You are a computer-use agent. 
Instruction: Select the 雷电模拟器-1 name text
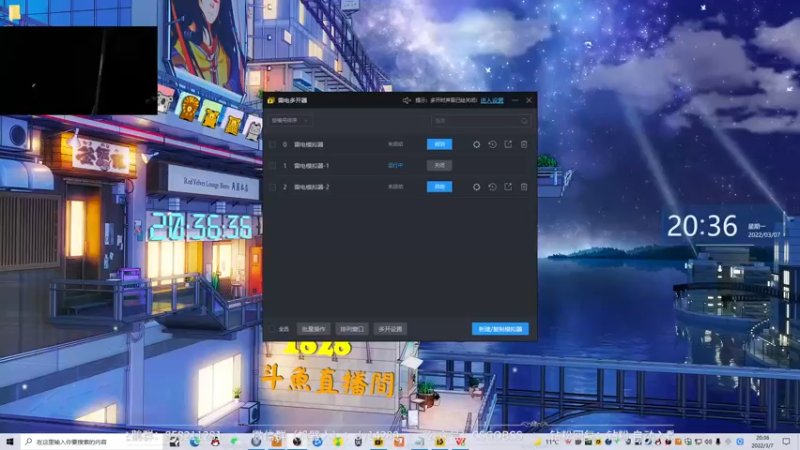pos(311,166)
